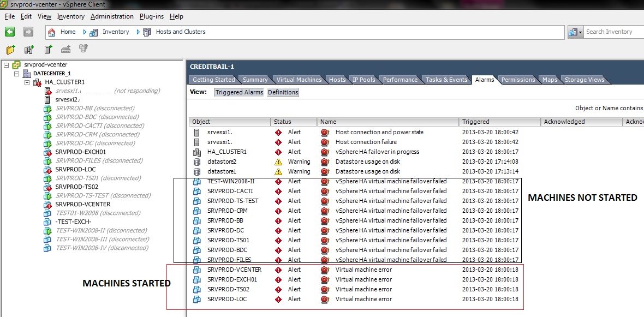Screen dimensions: 644x317
Task: Open the Inventory menu
Action: [70, 16]
